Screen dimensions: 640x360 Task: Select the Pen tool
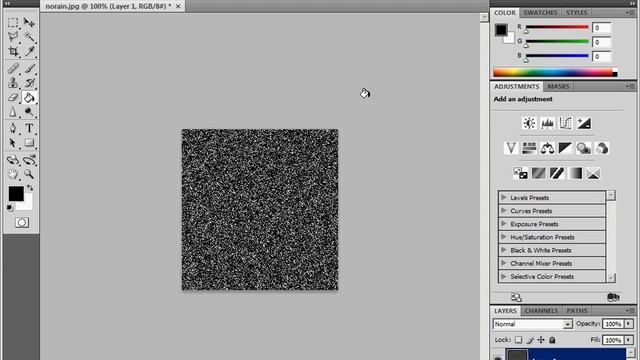[13, 128]
